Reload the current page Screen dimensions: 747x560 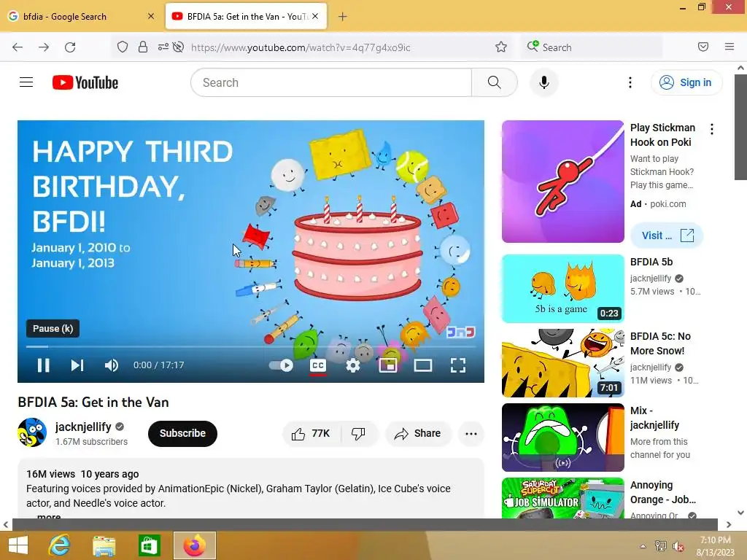tap(70, 47)
